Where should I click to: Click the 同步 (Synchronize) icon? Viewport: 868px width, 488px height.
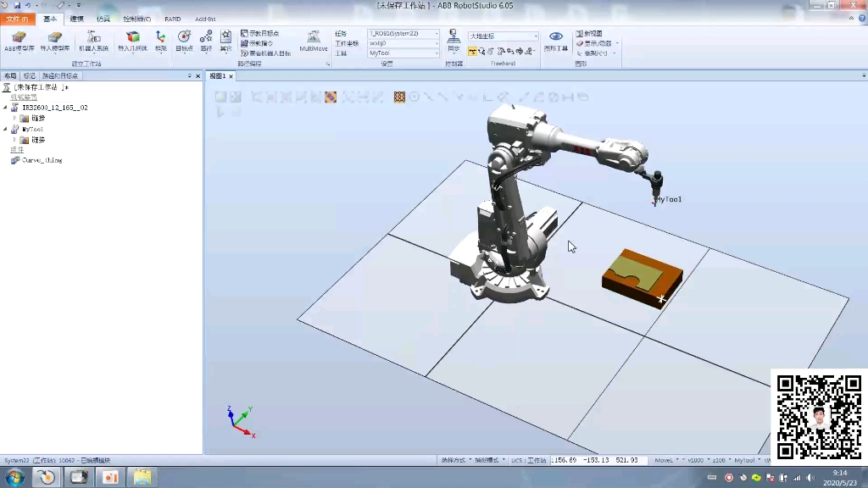tap(453, 40)
